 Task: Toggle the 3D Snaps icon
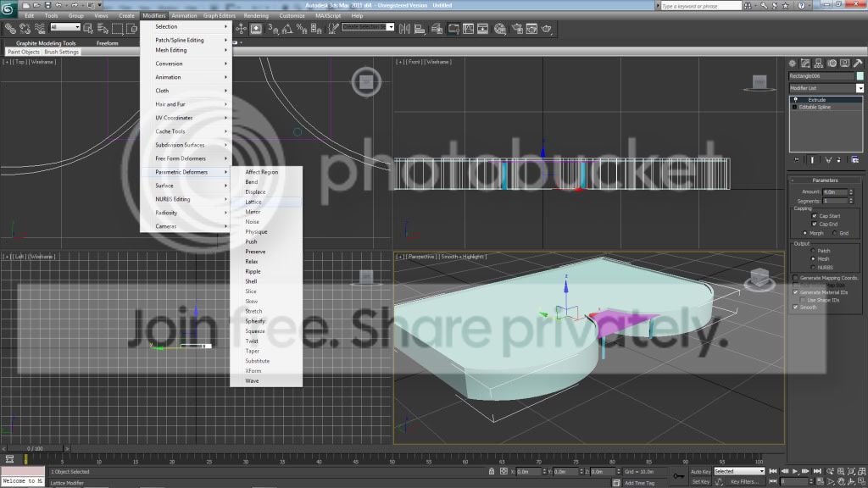273,29
